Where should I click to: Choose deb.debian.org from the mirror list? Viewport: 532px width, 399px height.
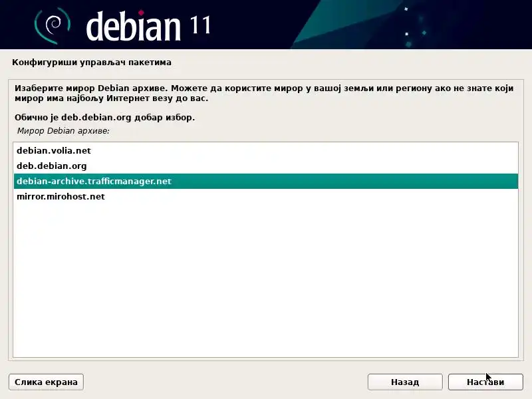pyautogui.click(x=265, y=166)
